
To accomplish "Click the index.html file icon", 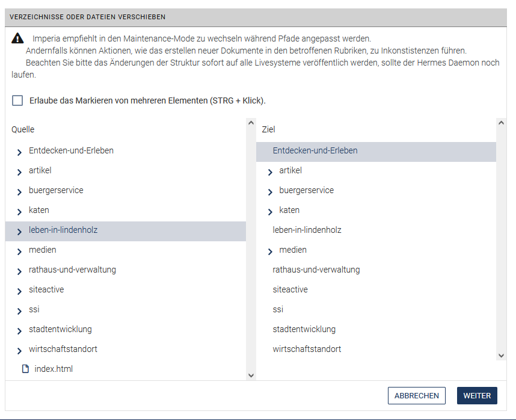I will coord(25,369).
